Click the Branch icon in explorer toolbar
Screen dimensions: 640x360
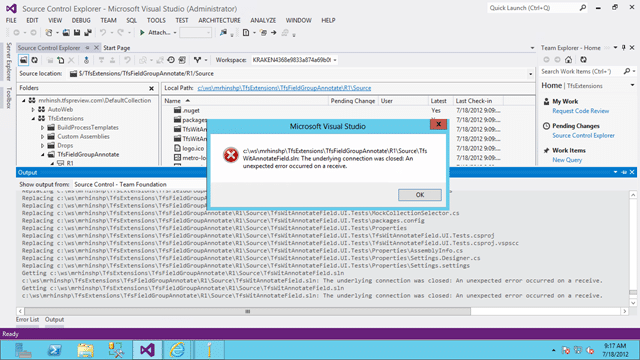point(198,60)
